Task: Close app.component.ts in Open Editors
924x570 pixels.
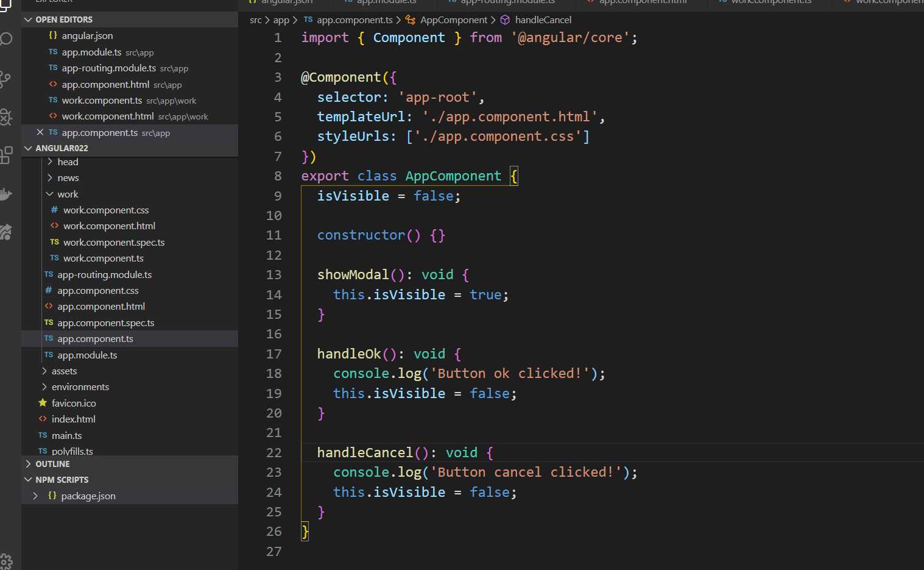Action: [x=40, y=132]
